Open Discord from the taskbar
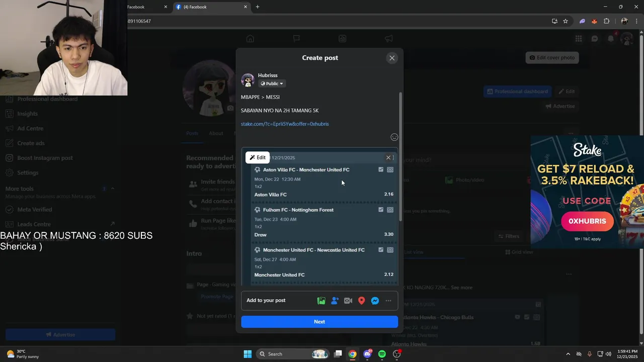 tap(367, 354)
